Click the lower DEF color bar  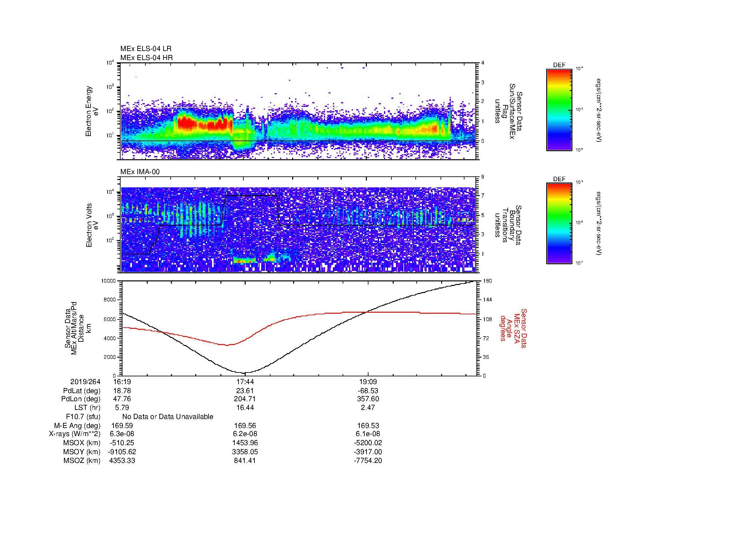tap(559, 224)
